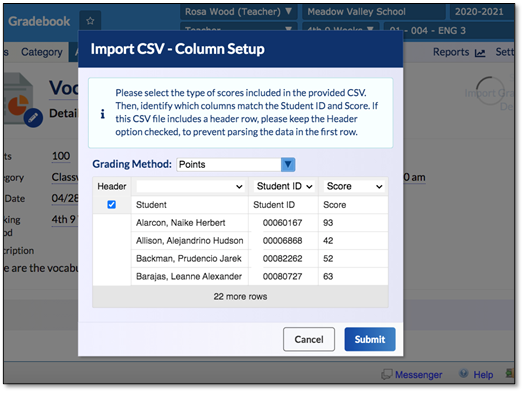Click student ID 00080727

(282, 276)
